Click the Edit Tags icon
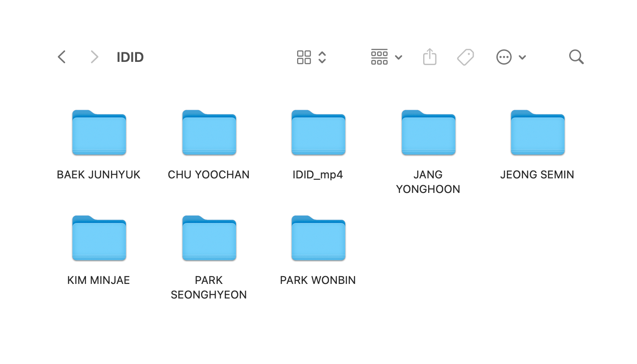The image size is (637, 364). click(x=465, y=57)
